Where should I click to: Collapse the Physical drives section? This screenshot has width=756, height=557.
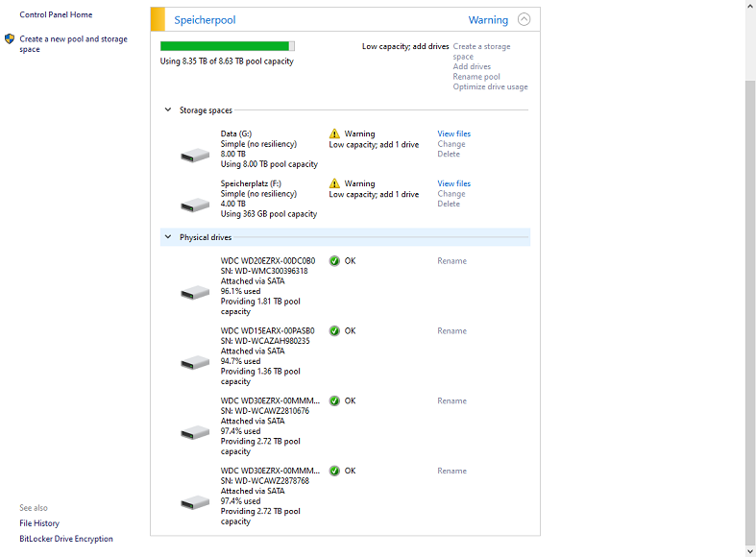[168, 237]
